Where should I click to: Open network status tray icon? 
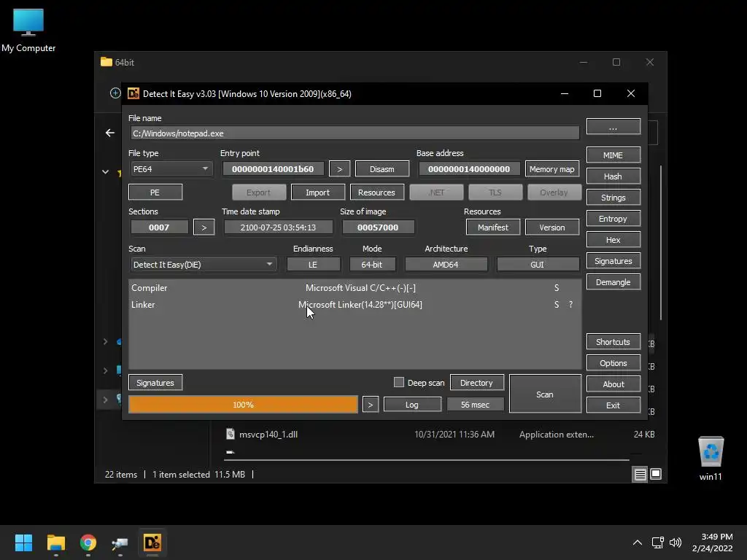tap(658, 542)
